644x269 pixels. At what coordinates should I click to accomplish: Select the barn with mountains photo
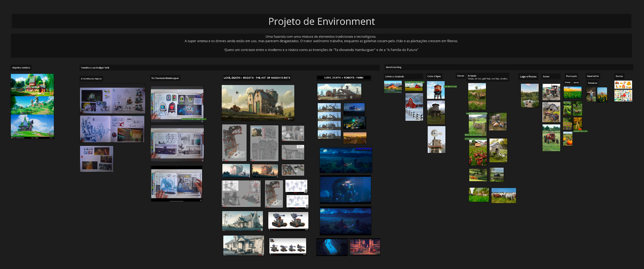(x=393, y=87)
